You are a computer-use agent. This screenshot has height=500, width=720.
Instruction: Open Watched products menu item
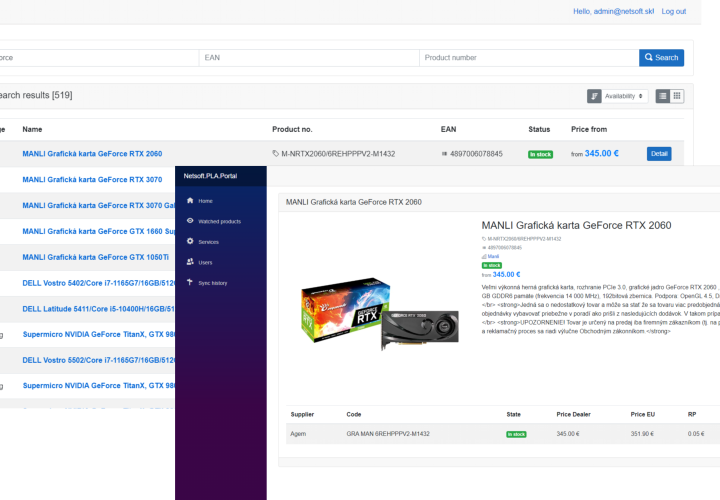[219, 222]
